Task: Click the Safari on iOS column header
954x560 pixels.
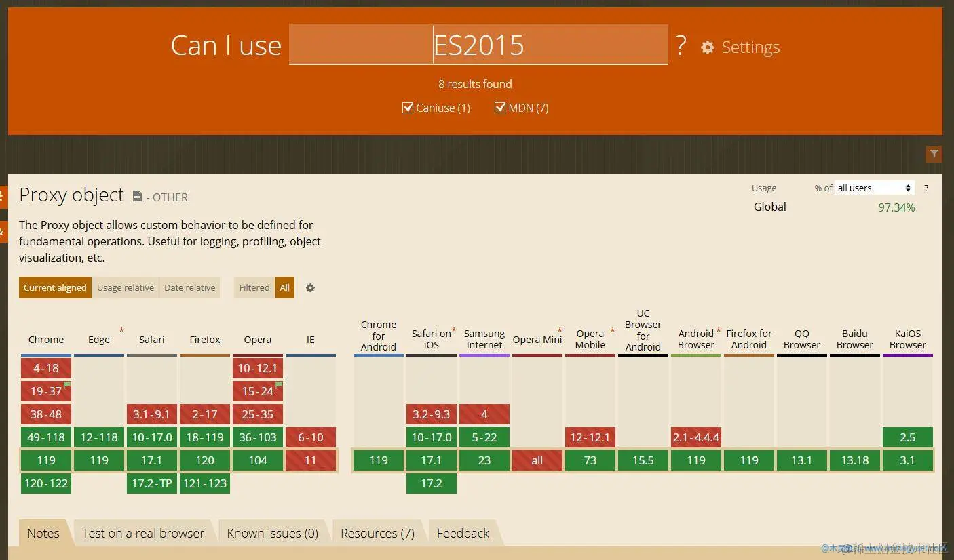Action: coord(432,339)
